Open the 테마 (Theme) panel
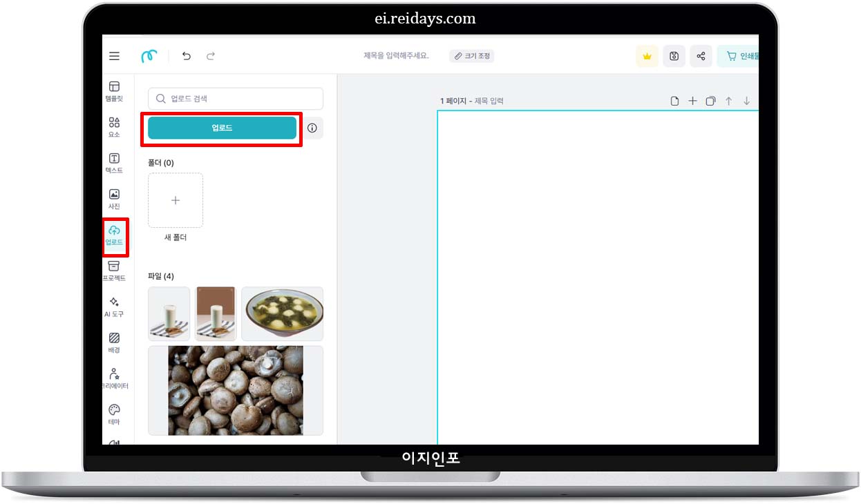The height and width of the screenshot is (504, 861). pyautogui.click(x=114, y=413)
